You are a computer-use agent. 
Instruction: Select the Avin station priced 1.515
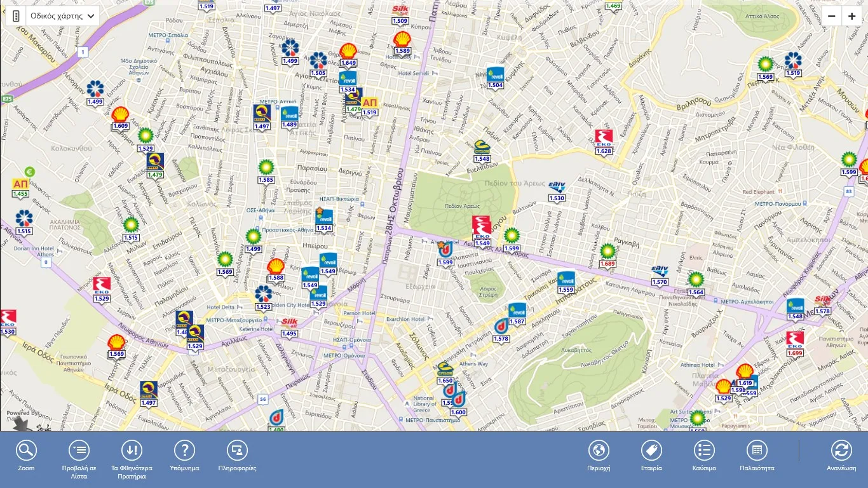pos(24,223)
